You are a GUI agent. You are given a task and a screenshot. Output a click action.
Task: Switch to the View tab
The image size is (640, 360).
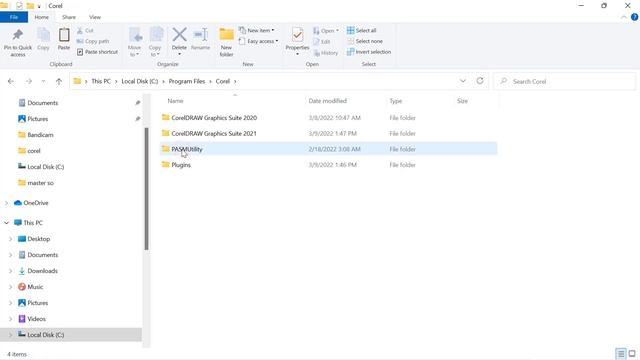tap(95, 17)
